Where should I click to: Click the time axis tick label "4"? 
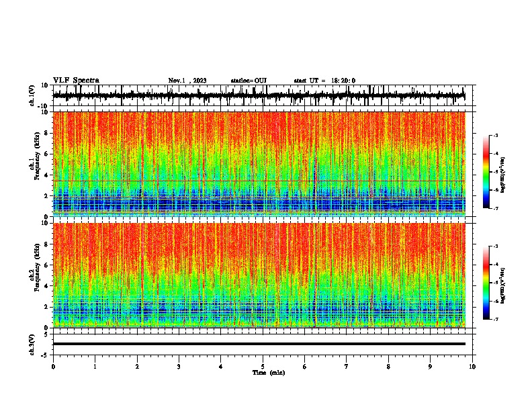point(221,367)
